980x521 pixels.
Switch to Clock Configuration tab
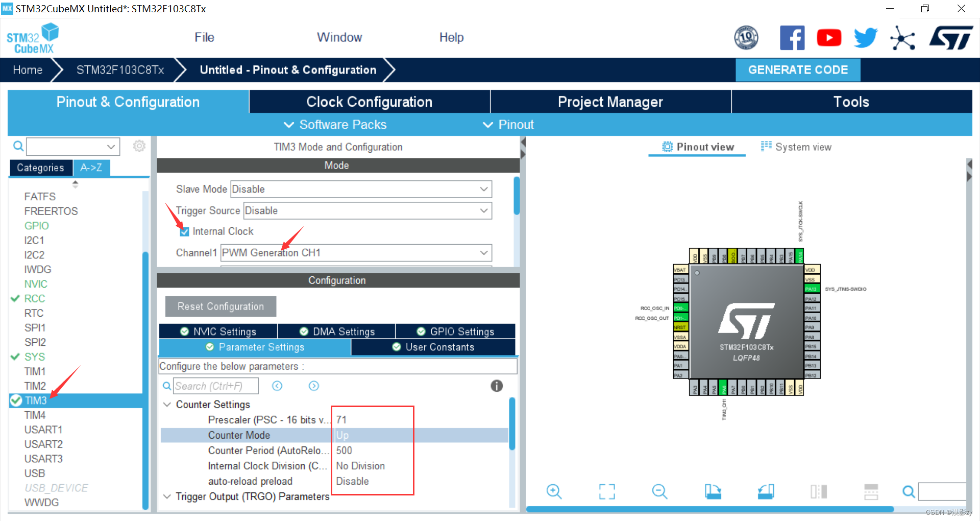(370, 102)
